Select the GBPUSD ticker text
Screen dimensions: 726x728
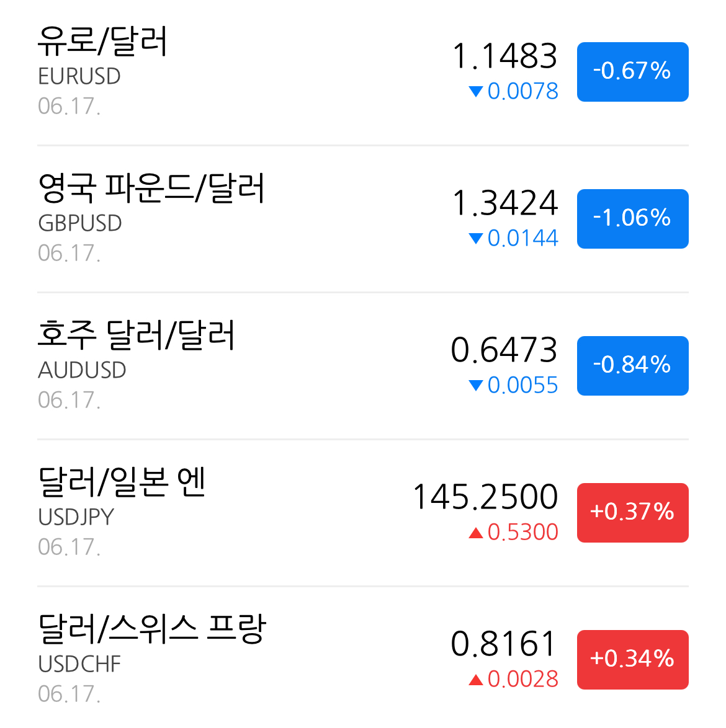(x=80, y=223)
